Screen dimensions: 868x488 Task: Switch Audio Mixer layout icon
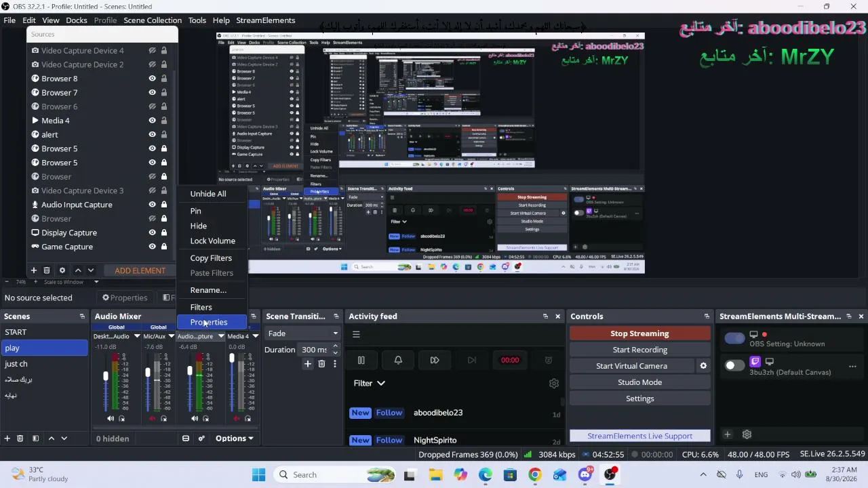tap(186, 439)
